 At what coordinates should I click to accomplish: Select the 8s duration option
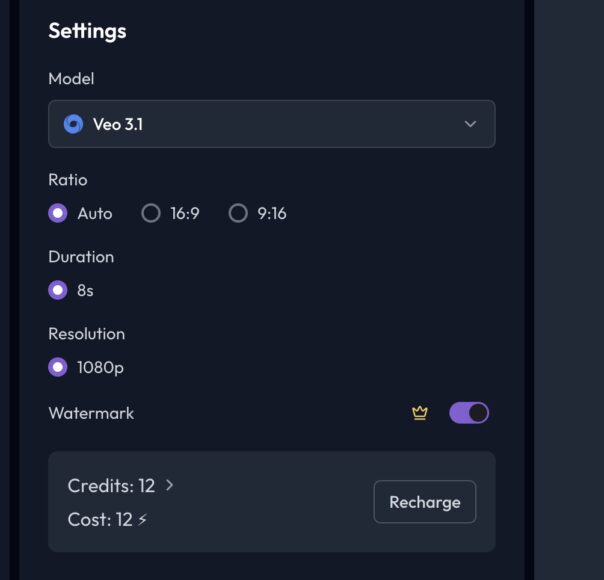pos(58,290)
